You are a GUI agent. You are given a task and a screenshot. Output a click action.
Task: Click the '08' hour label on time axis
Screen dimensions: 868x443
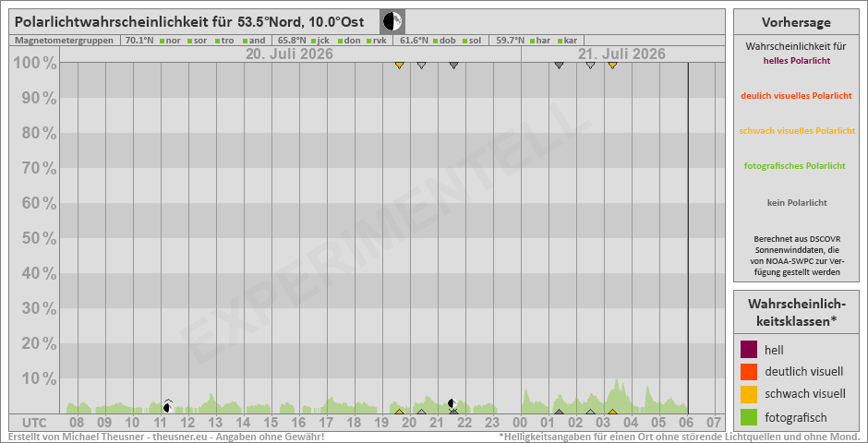click(x=77, y=423)
